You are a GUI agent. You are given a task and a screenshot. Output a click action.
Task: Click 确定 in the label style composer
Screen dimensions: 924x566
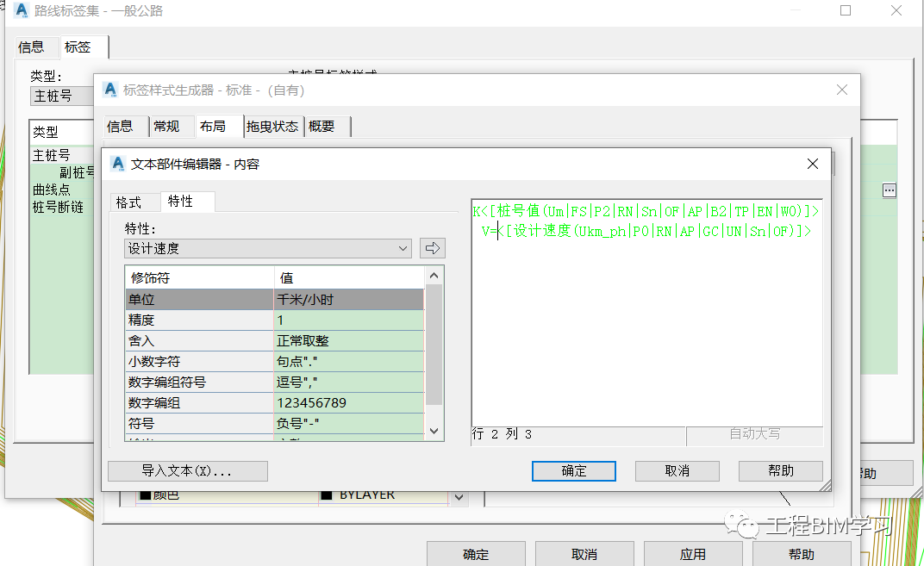(476, 554)
